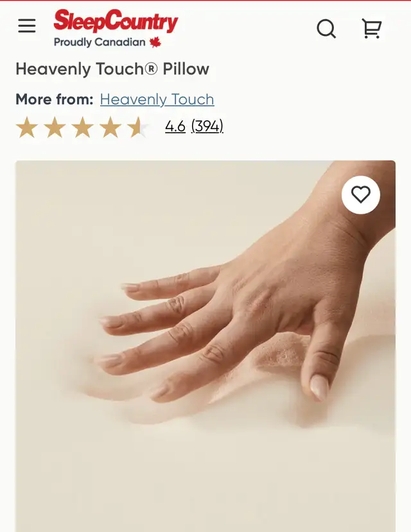Add pillow to wishlist with heart icon
The width and height of the screenshot is (411, 532).
pyautogui.click(x=361, y=194)
